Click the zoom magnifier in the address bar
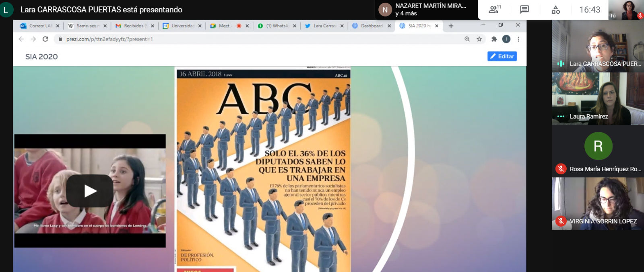 (467, 39)
